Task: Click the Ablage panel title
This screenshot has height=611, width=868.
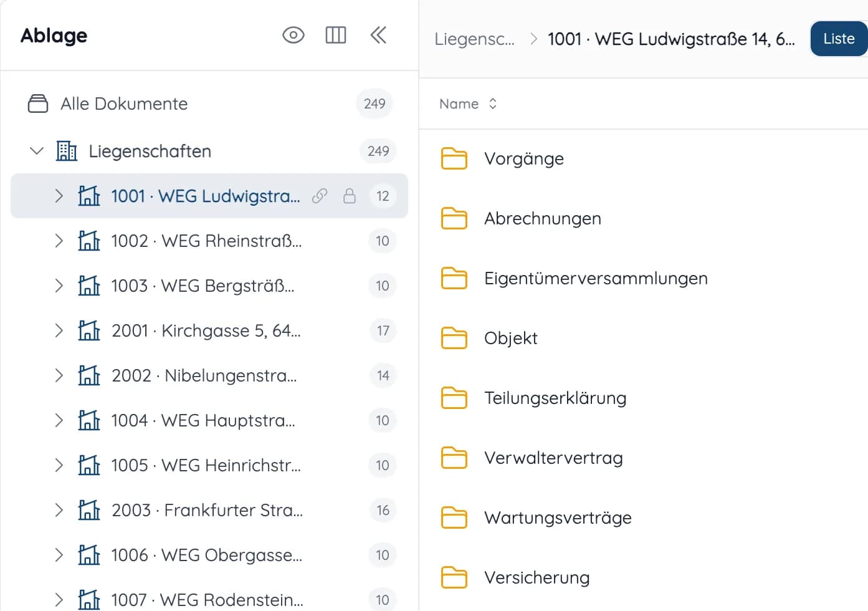Action: [54, 36]
